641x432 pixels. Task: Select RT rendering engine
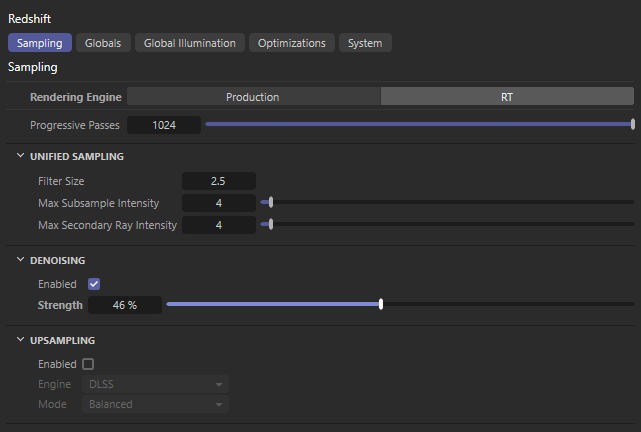(x=507, y=97)
